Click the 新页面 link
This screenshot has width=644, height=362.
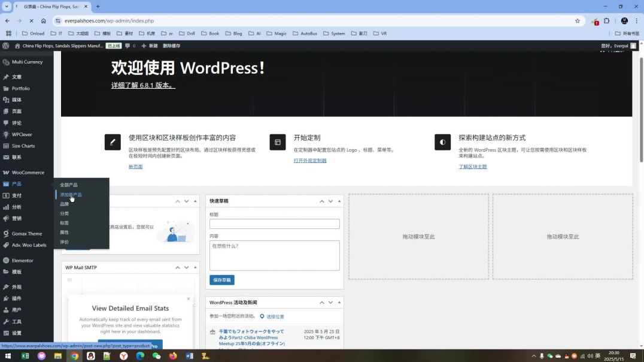tap(135, 167)
